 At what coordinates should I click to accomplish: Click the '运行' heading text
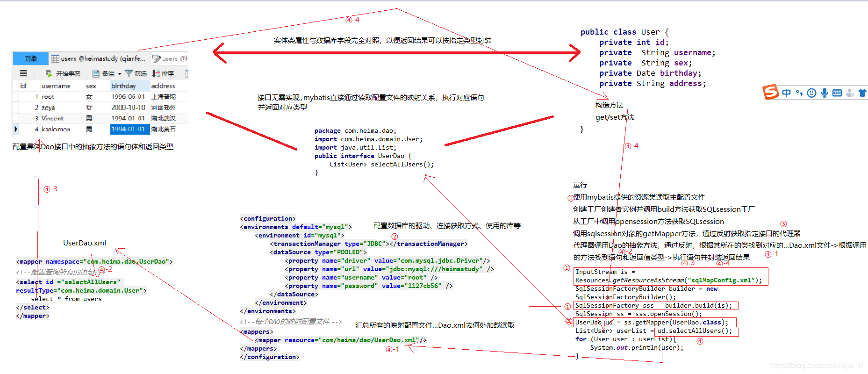click(580, 185)
